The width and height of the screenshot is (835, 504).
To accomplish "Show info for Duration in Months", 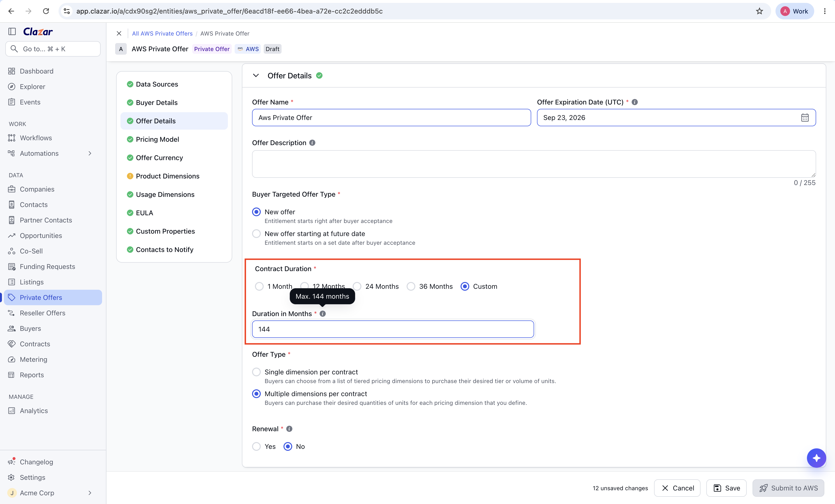I will pos(323,314).
